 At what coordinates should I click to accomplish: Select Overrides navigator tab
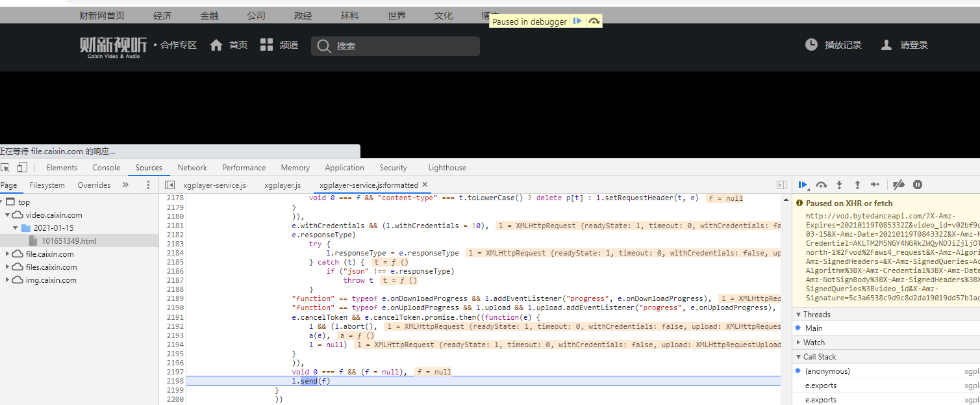click(x=94, y=185)
